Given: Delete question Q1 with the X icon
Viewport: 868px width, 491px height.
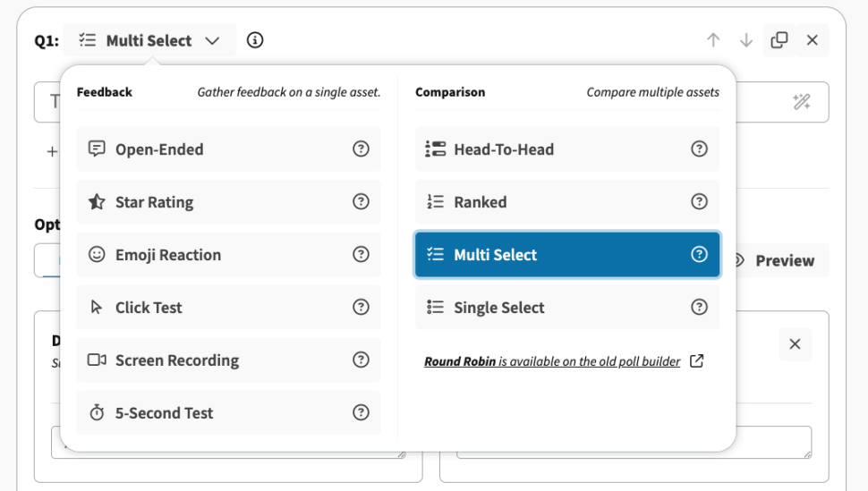Looking at the screenshot, I should tap(813, 40).
